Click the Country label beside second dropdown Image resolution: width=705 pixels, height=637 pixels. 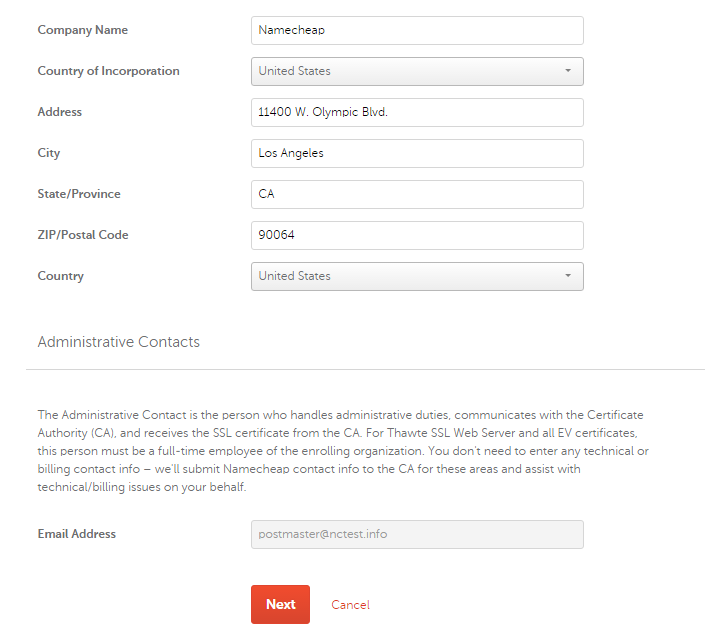(61, 276)
